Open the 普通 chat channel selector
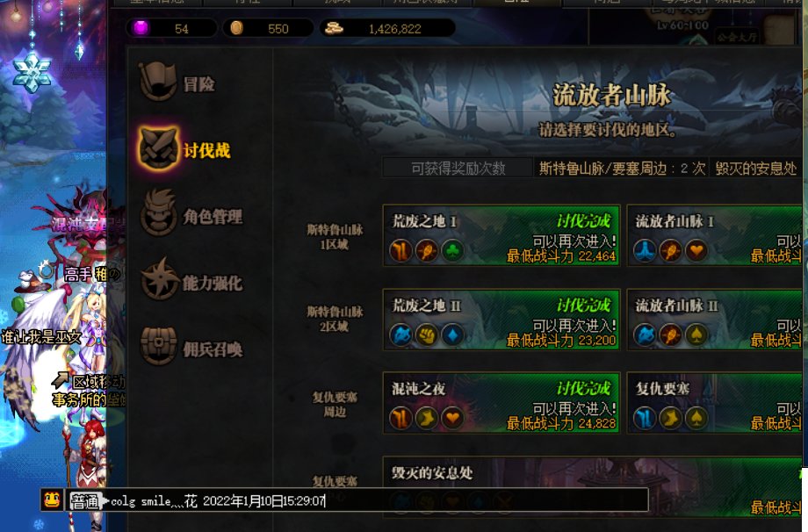The image size is (808, 532). click(84, 500)
